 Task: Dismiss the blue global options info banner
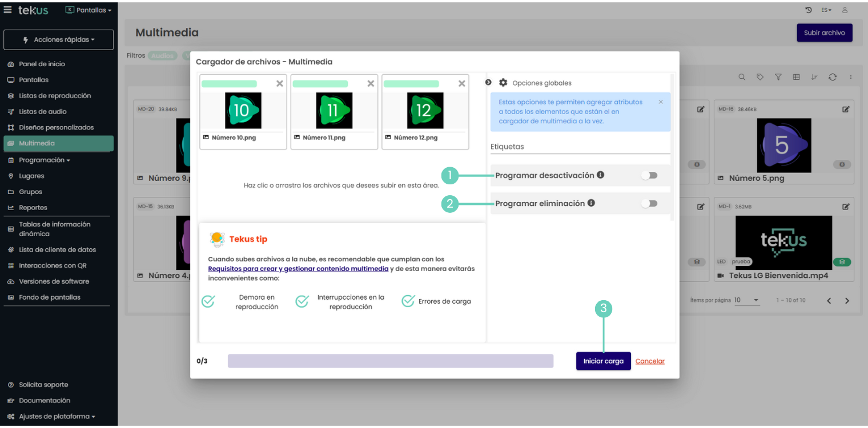661,102
